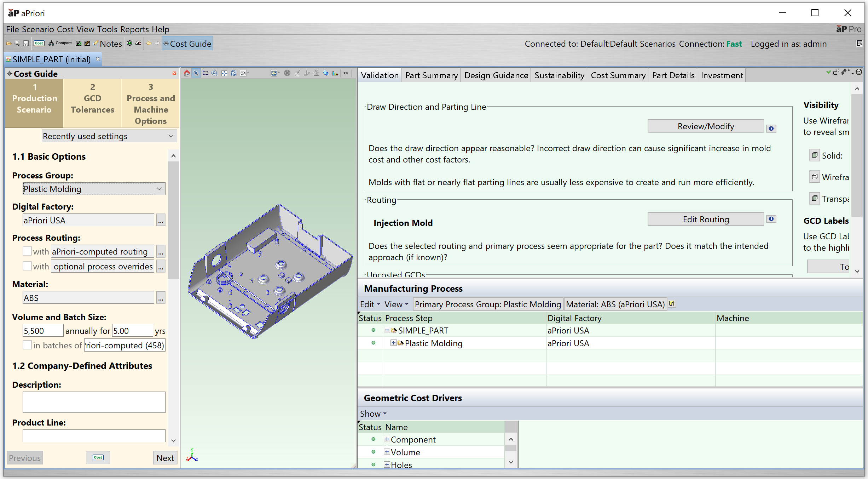The height and width of the screenshot is (479, 868).
Task: Click info icon beside Review/Modify
Action: 771,129
